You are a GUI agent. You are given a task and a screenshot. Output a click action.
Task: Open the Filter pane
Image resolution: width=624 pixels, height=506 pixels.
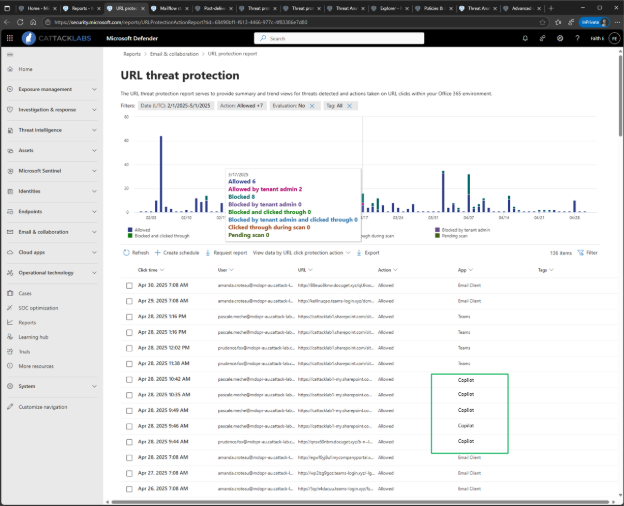point(587,253)
